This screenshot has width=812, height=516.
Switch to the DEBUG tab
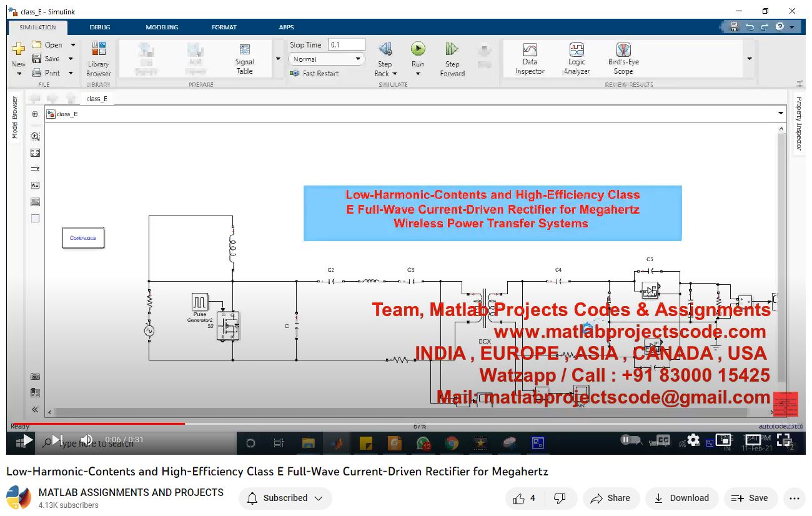tap(99, 27)
